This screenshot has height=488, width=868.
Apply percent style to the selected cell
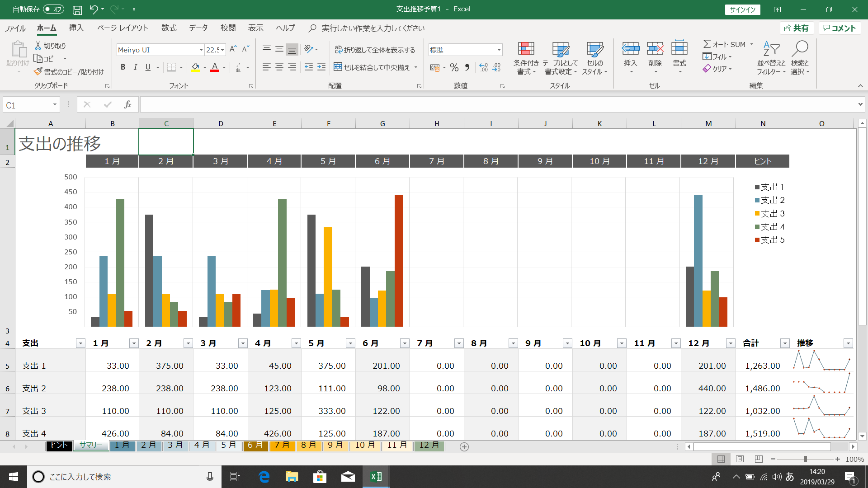pyautogui.click(x=454, y=67)
